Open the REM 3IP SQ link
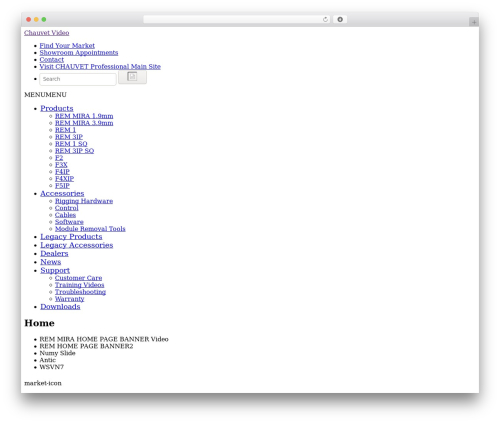This screenshot has width=500, height=423. tap(74, 151)
